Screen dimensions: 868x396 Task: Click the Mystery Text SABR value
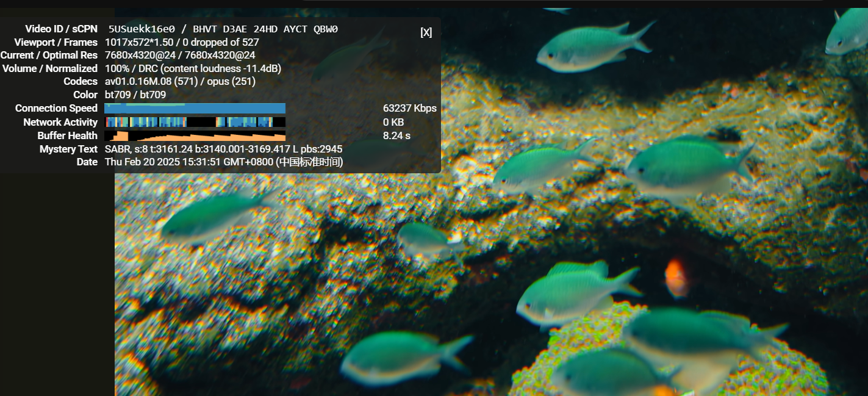pyautogui.click(x=223, y=149)
